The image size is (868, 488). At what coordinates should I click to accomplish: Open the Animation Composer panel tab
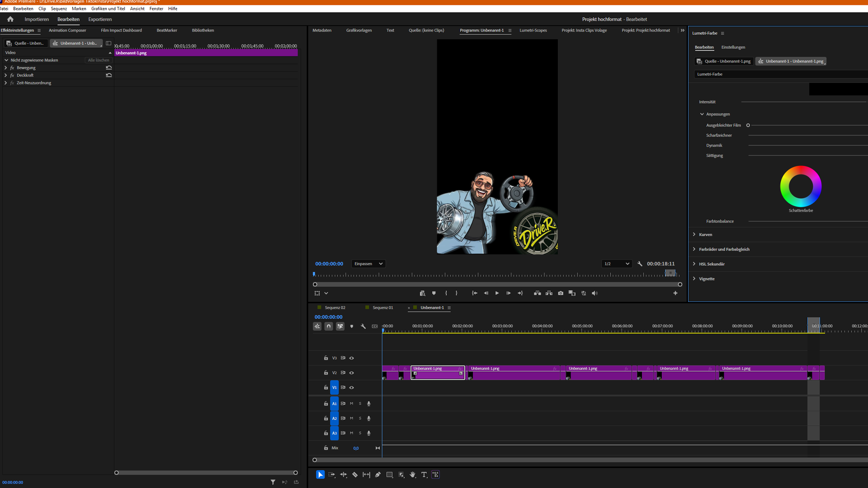tap(67, 30)
